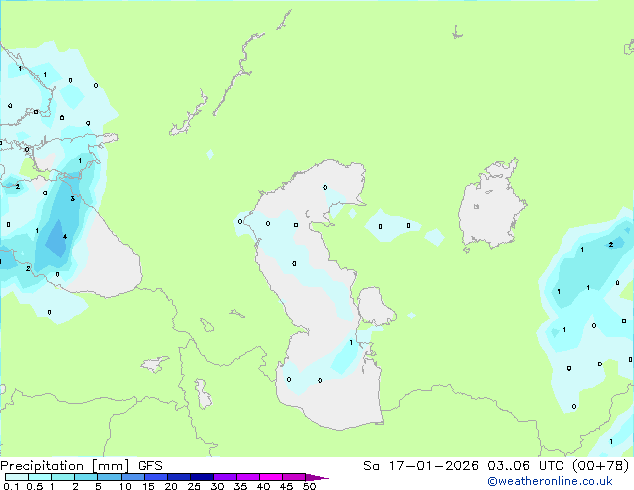Click the 1–2 mm legend swatch
This screenshot has width=634, height=490.
pyautogui.click(x=63, y=477)
